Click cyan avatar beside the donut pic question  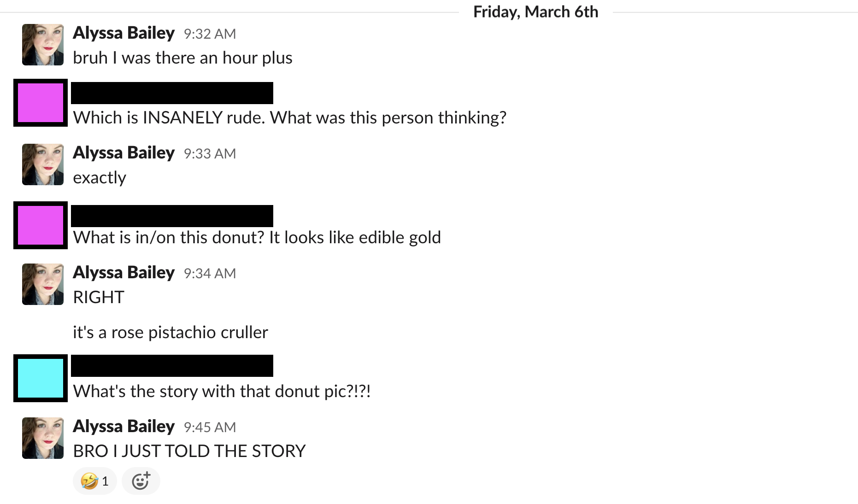pyautogui.click(x=41, y=378)
